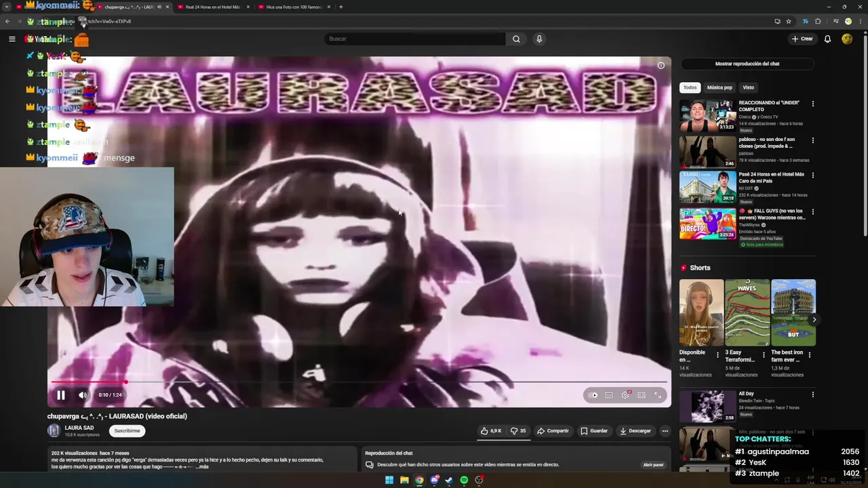Open pabloxo no son dos thumbnail
This screenshot has height=488, width=868.
(x=708, y=152)
